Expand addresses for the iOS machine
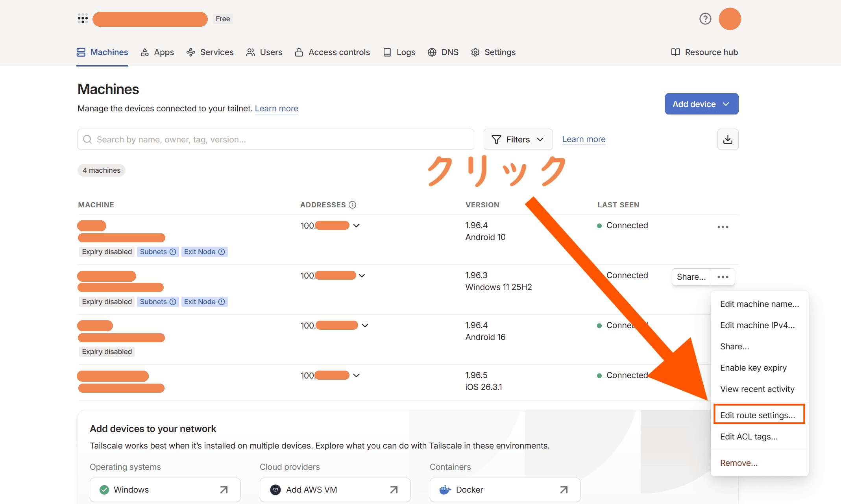The image size is (841, 504). (x=357, y=375)
